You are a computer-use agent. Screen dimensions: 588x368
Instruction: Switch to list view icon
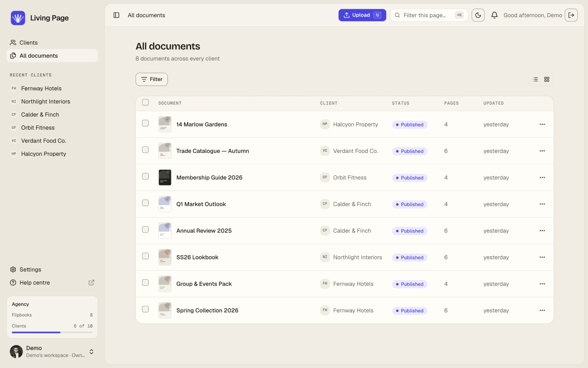click(535, 79)
